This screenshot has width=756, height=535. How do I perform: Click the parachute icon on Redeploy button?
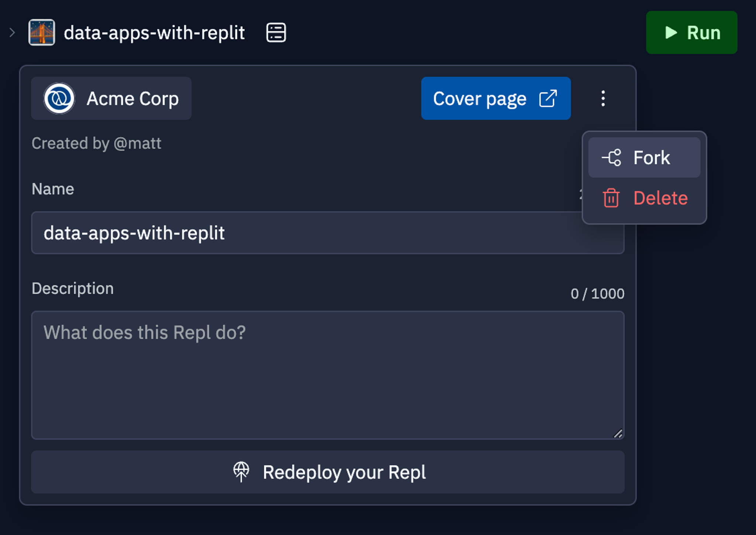pyautogui.click(x=241, y=472)
